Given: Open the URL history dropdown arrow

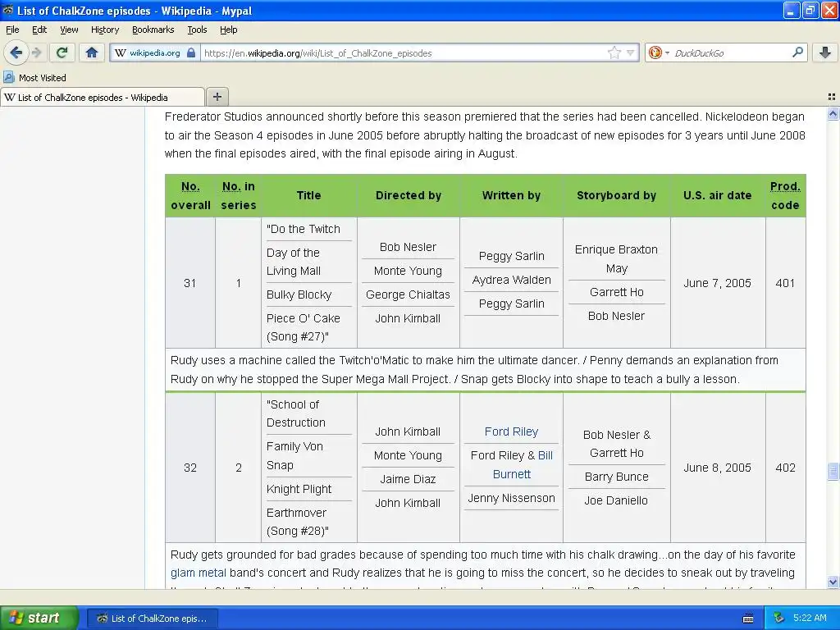Looking at the screenshot, I should click(631, 53).
